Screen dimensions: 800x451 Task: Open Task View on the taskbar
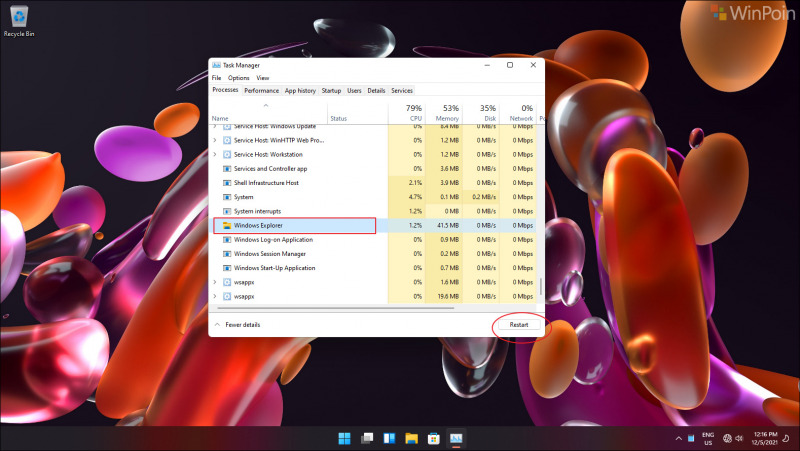pyautogui.click(x=367, y=438)
